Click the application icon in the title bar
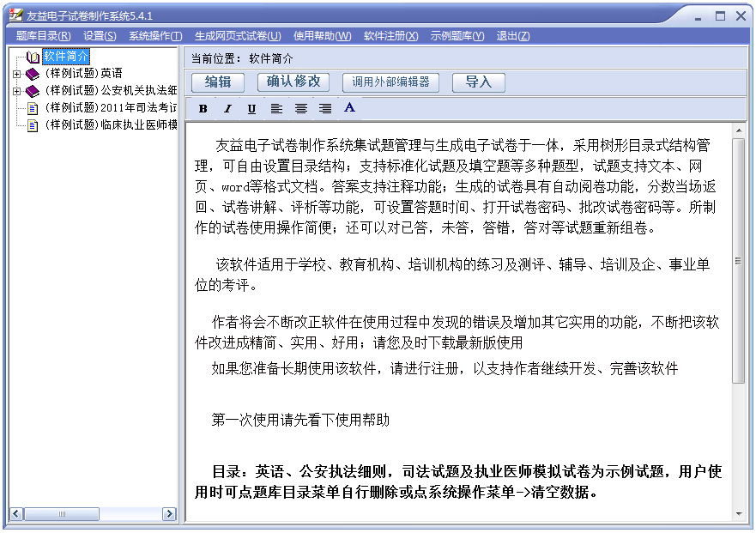Screen dimensions: 756x533 pos(16,15)
